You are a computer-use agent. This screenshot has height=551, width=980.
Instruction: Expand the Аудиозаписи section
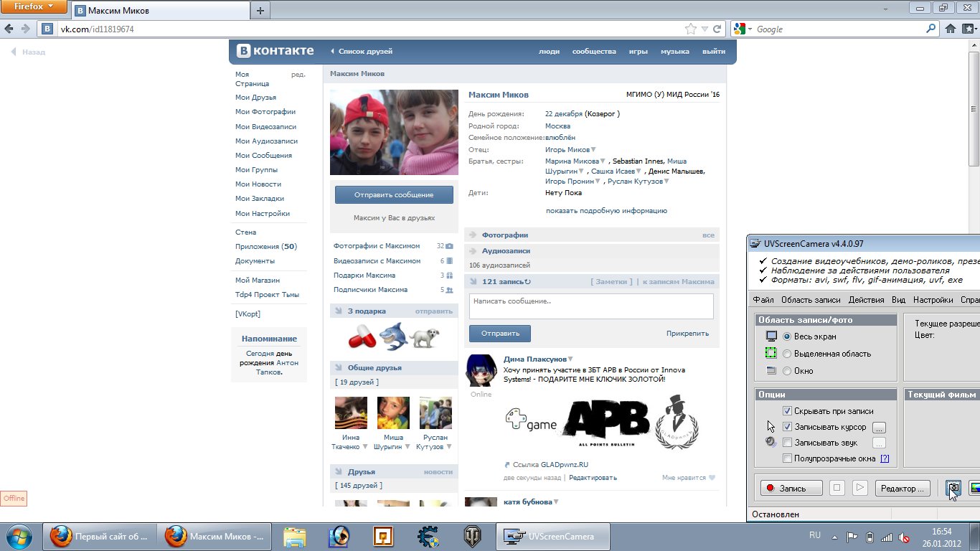point(506,251)
